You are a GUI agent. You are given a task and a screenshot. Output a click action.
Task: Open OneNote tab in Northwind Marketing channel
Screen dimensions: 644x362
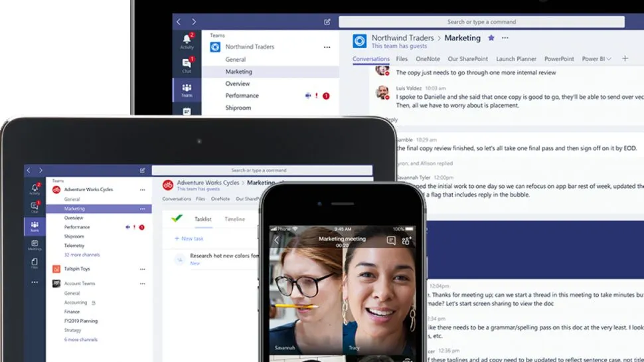pos(428,58)
